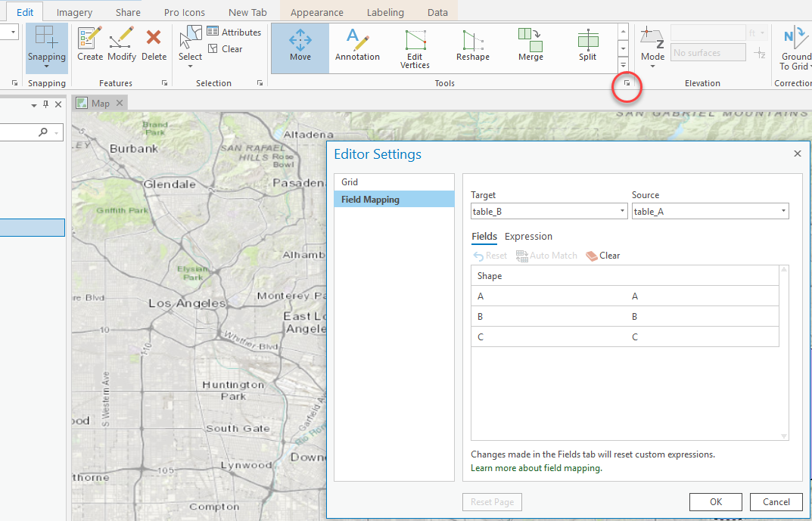Click the red Delete icon

[x=154, y=44]
